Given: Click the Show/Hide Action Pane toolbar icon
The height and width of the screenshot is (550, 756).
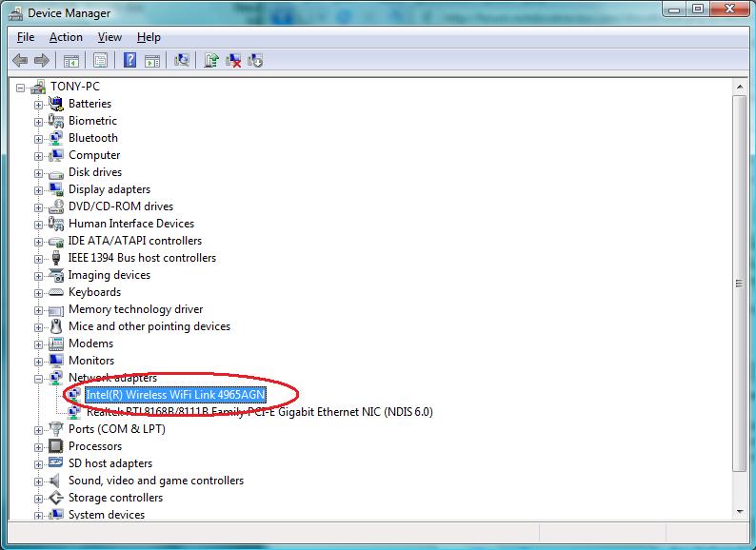Looking at the screenshot, I should [152, 61].
